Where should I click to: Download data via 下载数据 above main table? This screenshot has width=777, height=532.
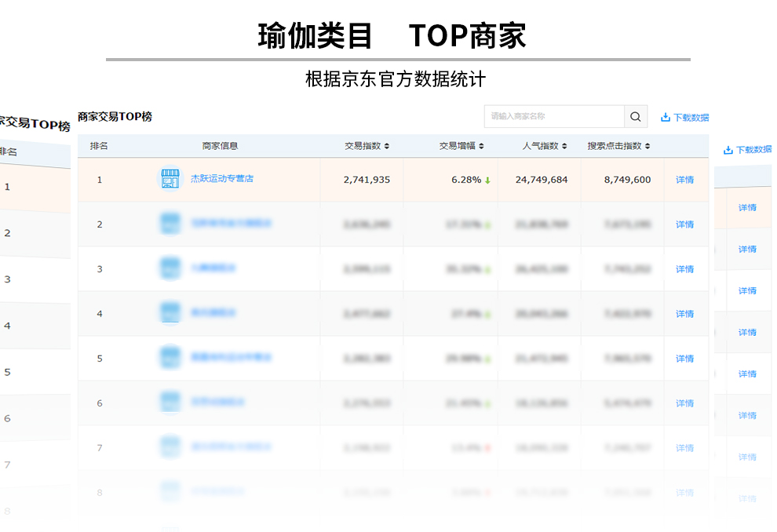coord(685,118)
